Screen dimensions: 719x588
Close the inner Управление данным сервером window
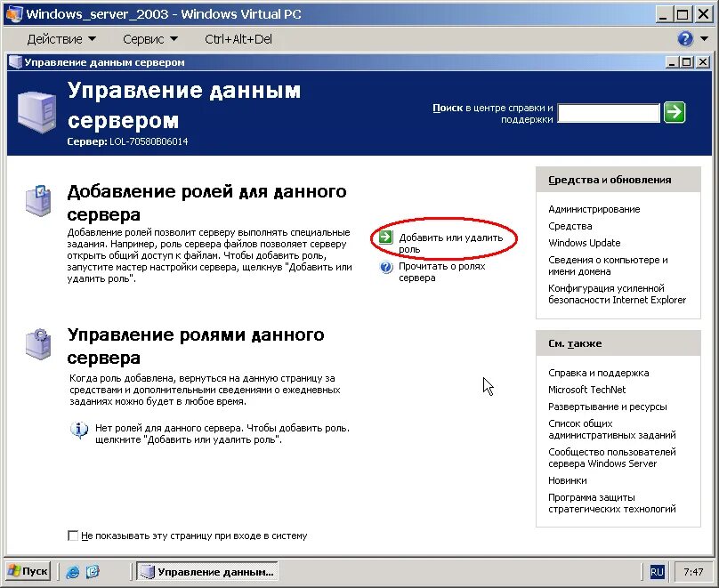pyautogui.click(x=702, y=62)
